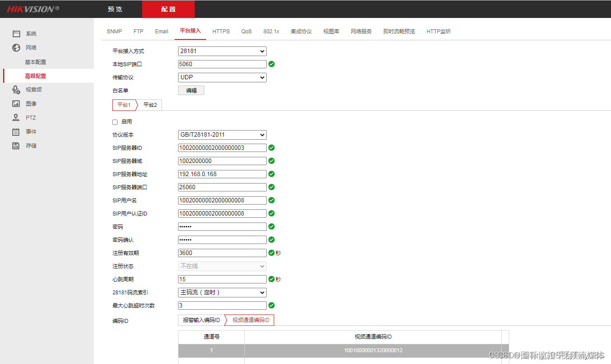Click green check beside 密码确认 field
Screen dimensions: 611x364
pyautogui.click(x=272, y=240)
